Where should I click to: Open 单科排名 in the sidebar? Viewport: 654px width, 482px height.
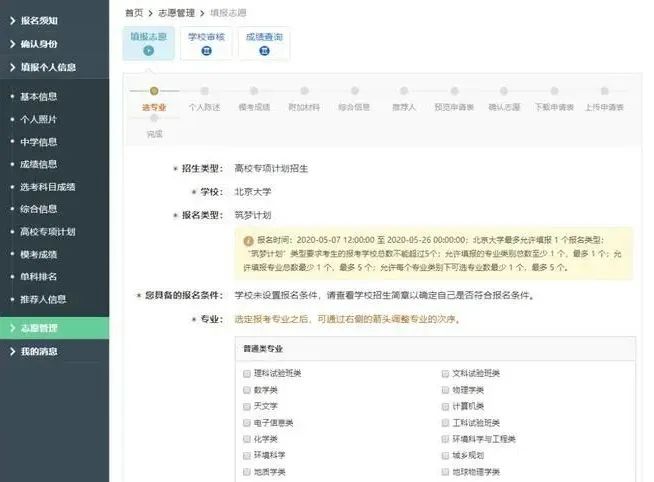[x=39, y=276]
